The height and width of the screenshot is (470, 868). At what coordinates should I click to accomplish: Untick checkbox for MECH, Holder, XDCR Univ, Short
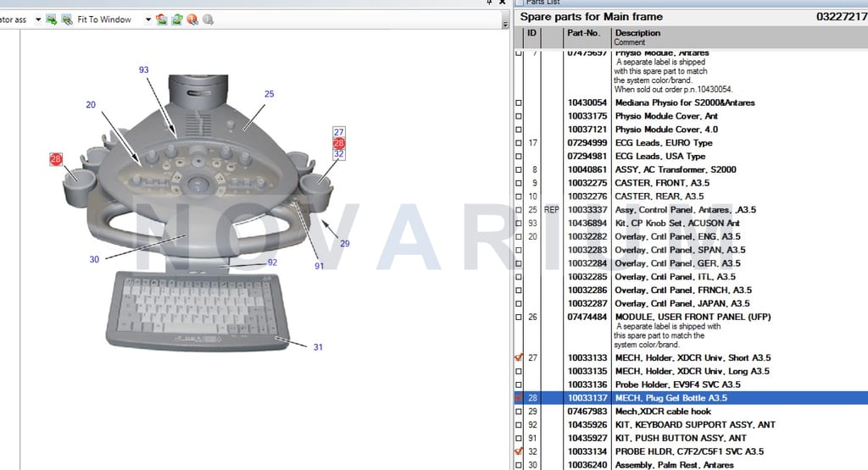519,357
